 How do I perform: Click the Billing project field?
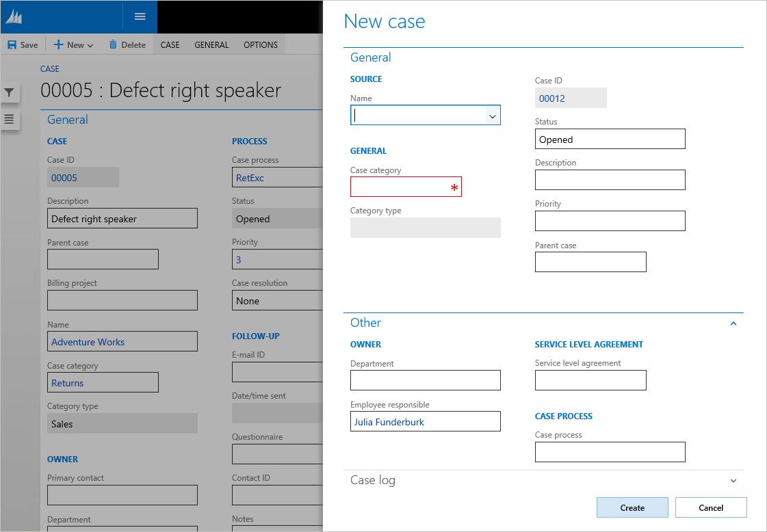click(x=122, y=300)
